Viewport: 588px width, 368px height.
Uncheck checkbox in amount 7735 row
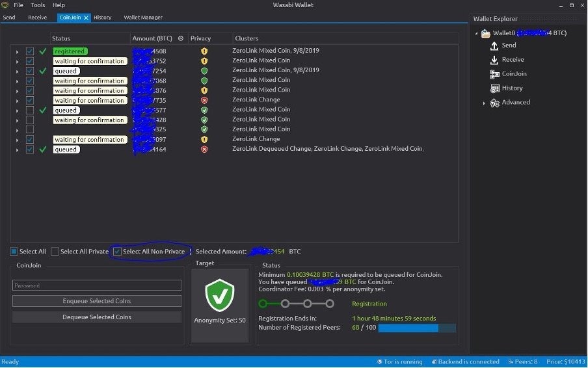30,100
